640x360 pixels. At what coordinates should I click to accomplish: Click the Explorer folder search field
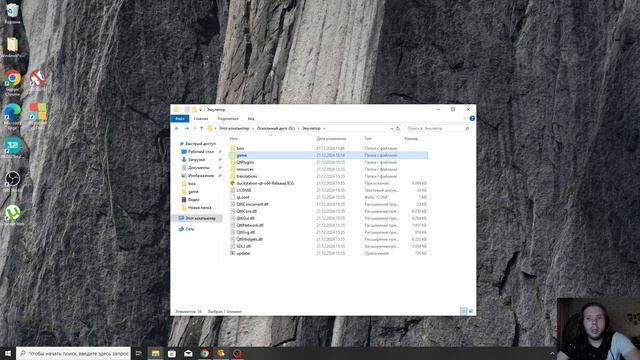tap(437, 128)
